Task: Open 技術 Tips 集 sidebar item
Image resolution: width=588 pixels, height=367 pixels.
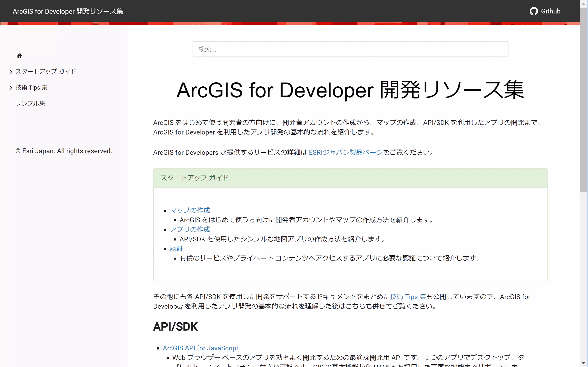Action: pos(31,87)
